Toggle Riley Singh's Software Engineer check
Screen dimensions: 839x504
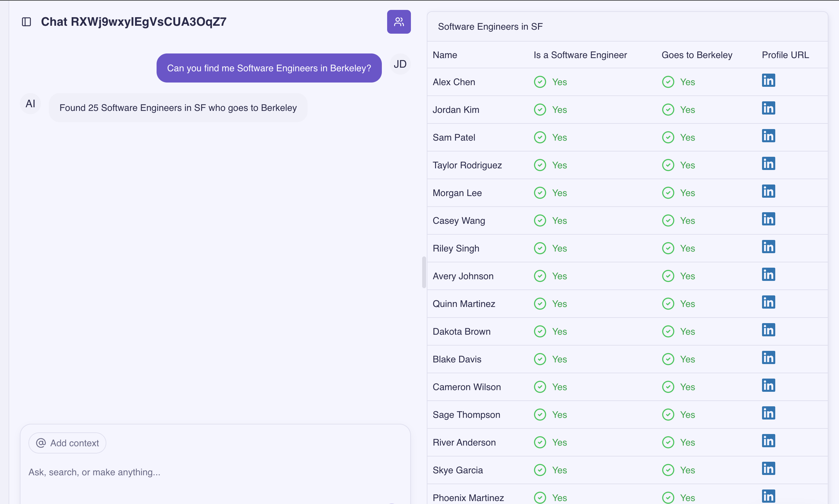pos(539,248)
